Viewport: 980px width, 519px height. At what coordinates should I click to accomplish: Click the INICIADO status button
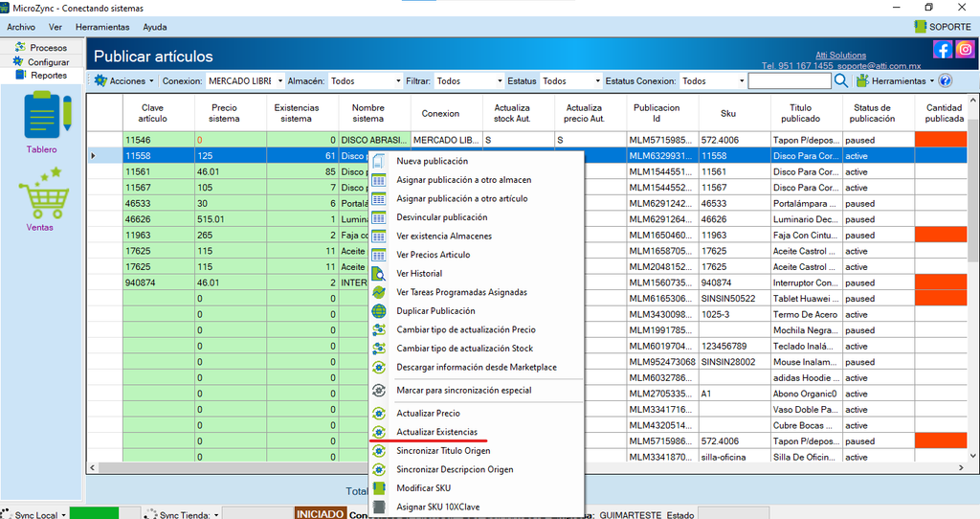(320, 513)
